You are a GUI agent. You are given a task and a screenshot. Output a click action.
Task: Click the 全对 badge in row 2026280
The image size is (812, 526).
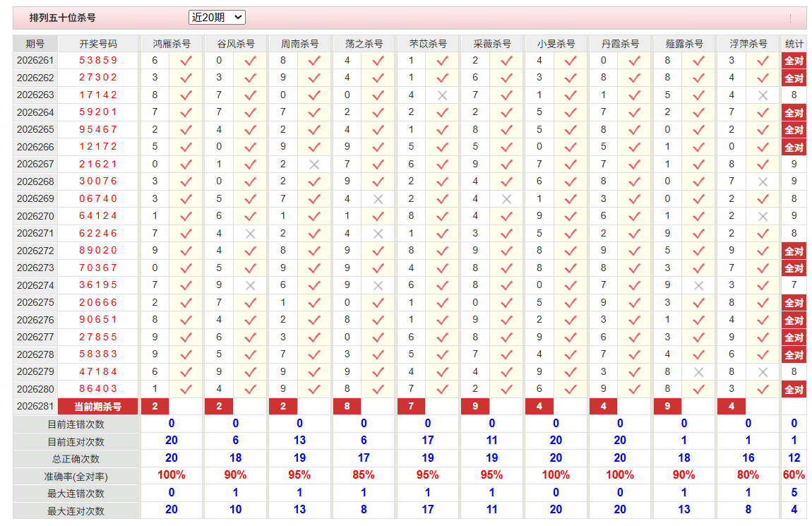794,389
